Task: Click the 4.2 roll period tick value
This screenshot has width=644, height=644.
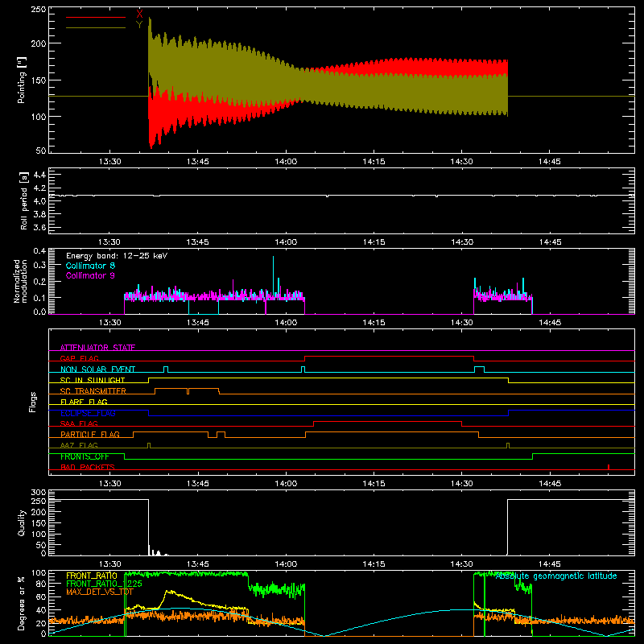Action: [x=39, y=188]
